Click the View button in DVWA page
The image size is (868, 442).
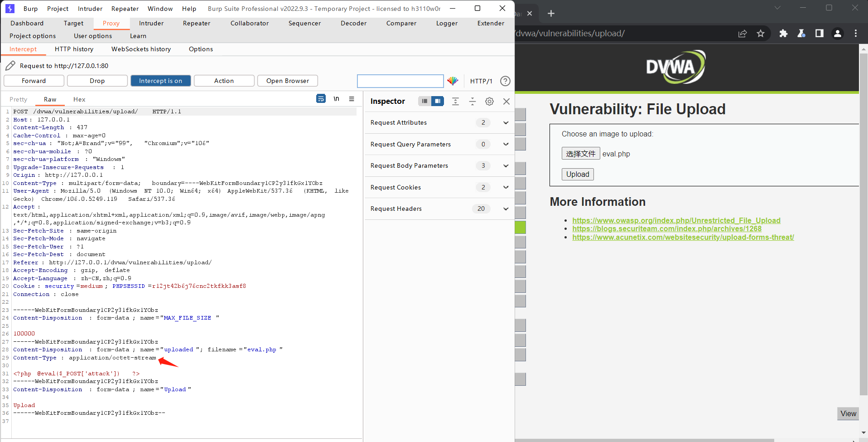pyautogui.click(x=848, y=413)
